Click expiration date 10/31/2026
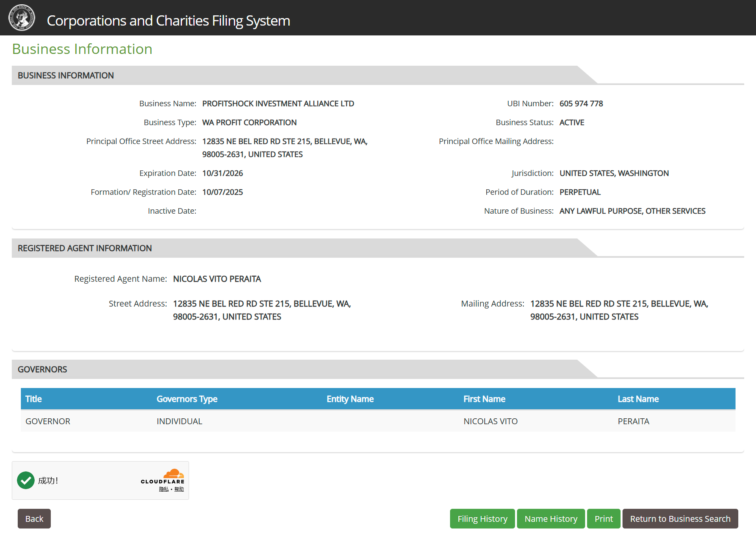This screenshot has height=534, width=756. coord(222,173)
